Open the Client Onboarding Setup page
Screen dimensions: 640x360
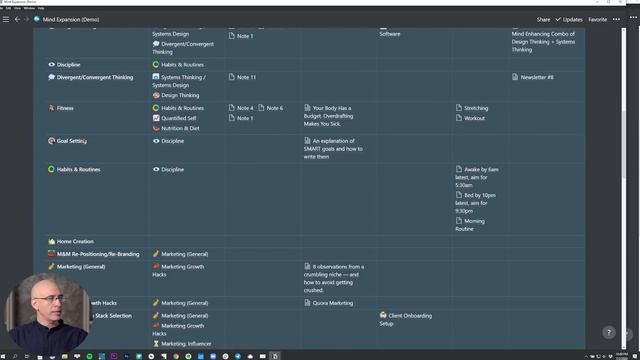(406, 319)
